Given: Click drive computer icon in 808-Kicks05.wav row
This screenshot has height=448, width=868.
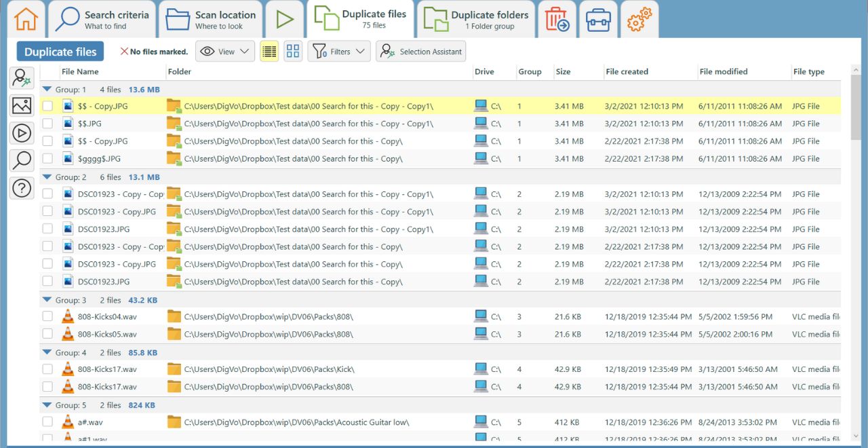Looking at the screenshot, I should click(x=481, y=334).
